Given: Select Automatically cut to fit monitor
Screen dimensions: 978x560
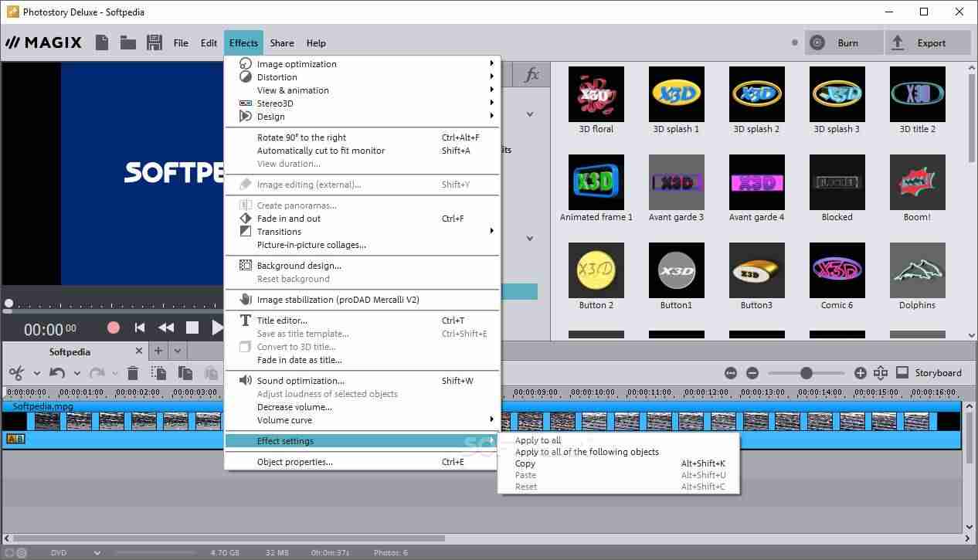Looking at the screenshot, I should pos(321,151).
